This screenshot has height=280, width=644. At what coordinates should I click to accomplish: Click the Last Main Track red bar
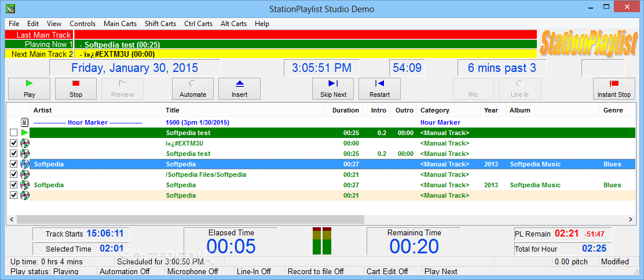pyautogui.click(x=306, y=35)
